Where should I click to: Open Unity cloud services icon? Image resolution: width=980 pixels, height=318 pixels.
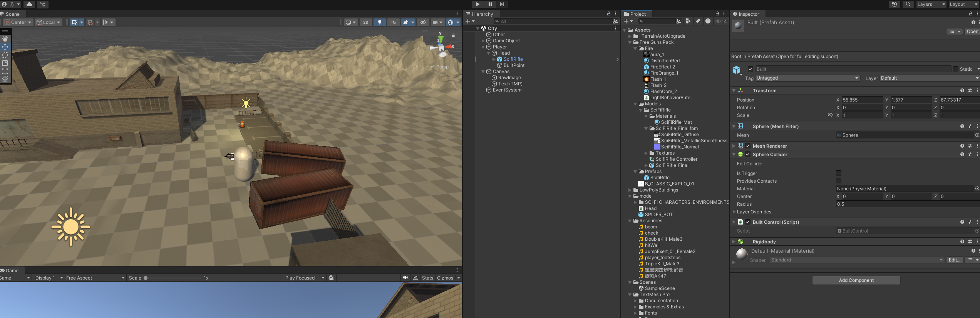coord(29,4)
